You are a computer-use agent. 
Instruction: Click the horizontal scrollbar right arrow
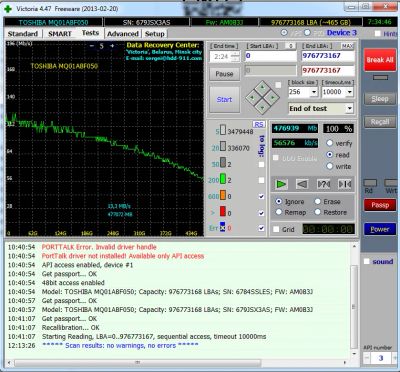tap(345, 362)
